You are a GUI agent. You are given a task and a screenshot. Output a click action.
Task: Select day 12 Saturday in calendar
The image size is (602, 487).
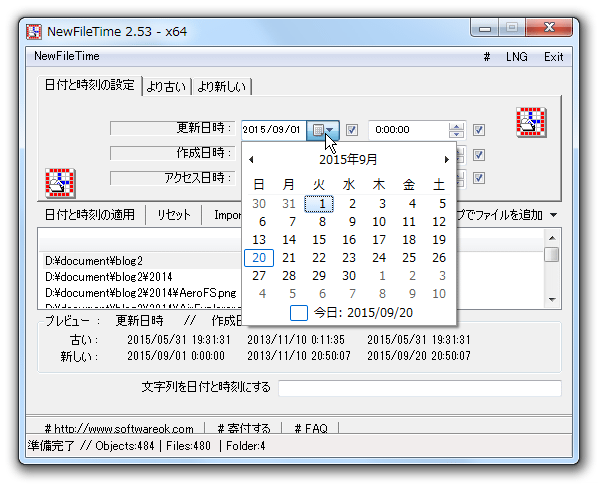coord(439,222)
